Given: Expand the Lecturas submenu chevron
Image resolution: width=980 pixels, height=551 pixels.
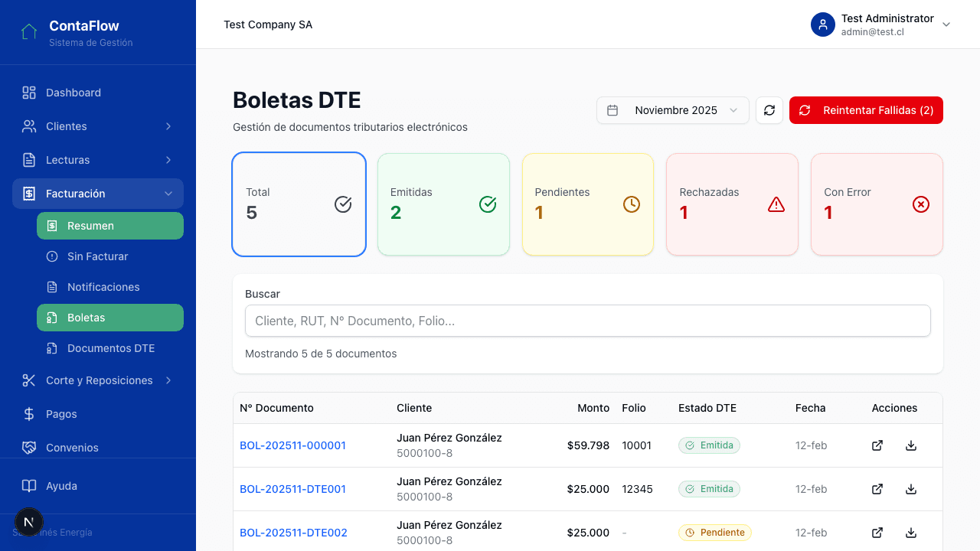Looking at the screenshot, I should pyautogui.click(x=168, y=160).
